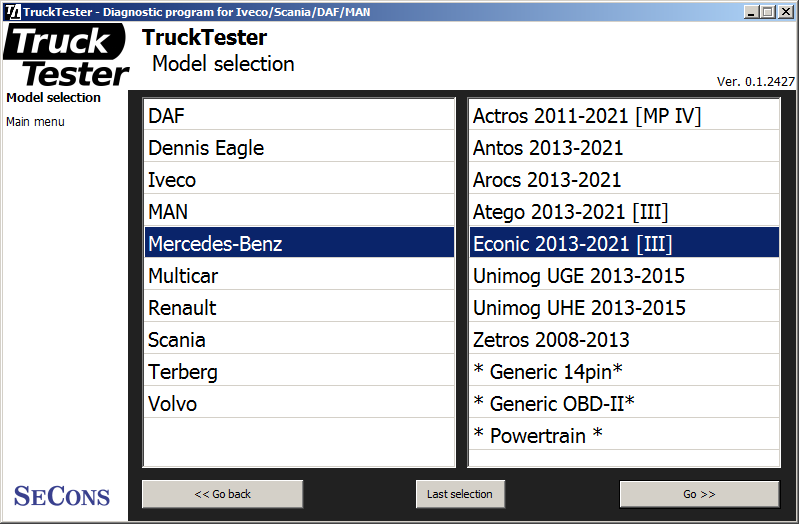The image size is (799, 524).
Task: Select Terberg in the make list
Action: pos(299,372)
